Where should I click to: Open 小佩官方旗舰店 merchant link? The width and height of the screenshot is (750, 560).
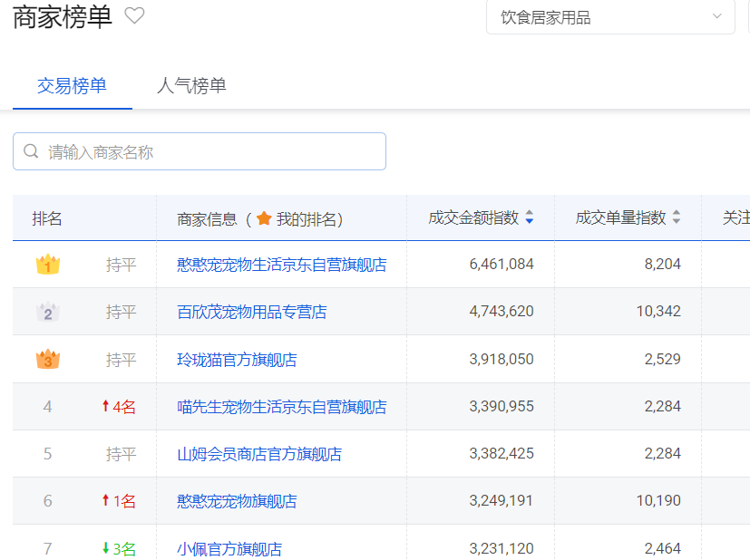click(229, 549)
